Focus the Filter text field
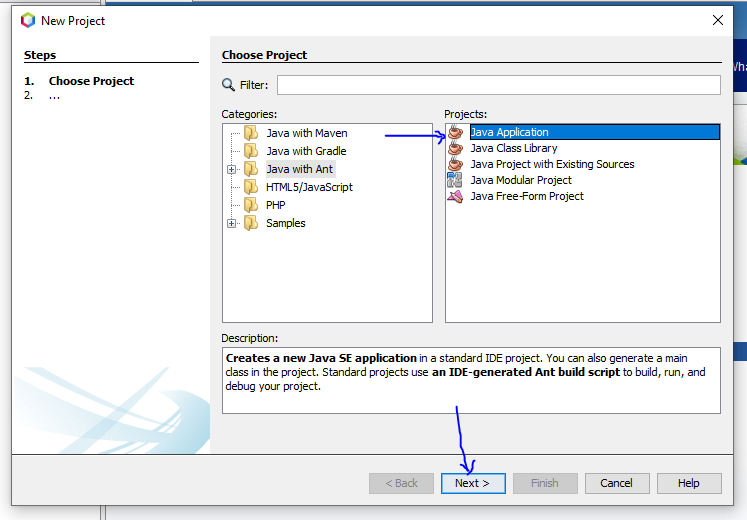The image size is (747, 520). 499,85
